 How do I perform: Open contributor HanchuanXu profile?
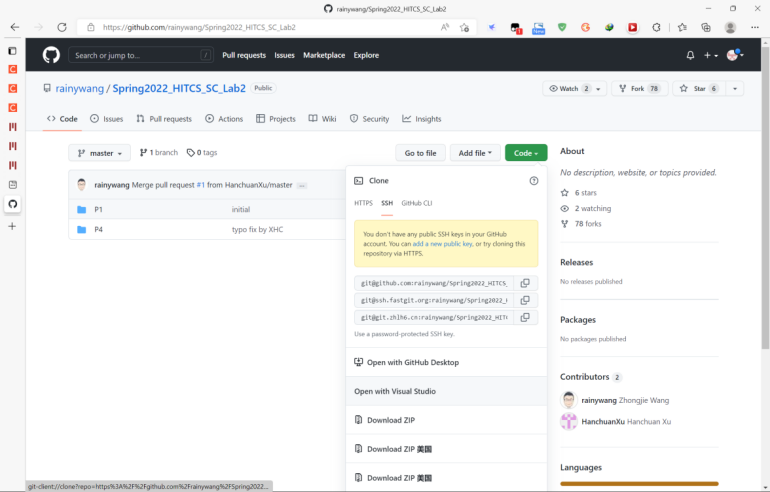[x=603, y=422]
